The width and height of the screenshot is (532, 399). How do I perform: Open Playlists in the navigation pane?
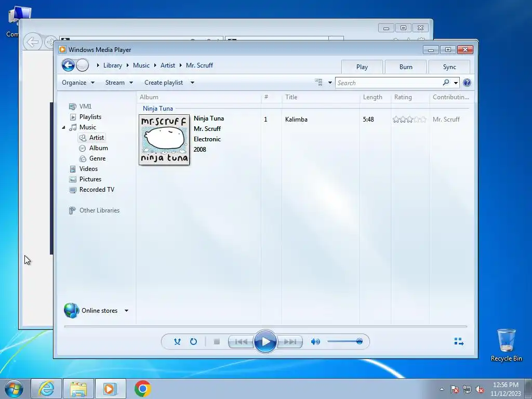pos(86,117)
